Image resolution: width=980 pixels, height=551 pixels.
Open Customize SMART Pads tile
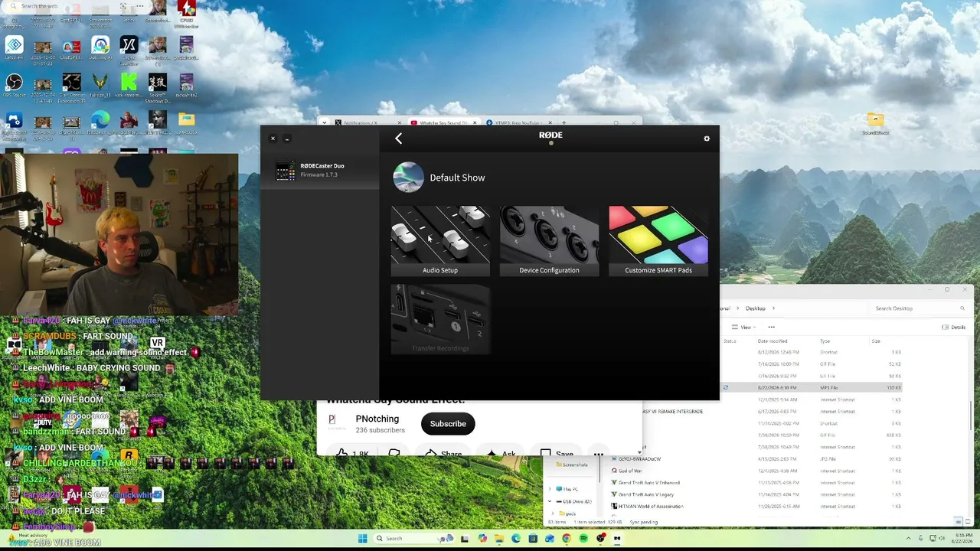(658, 241)
